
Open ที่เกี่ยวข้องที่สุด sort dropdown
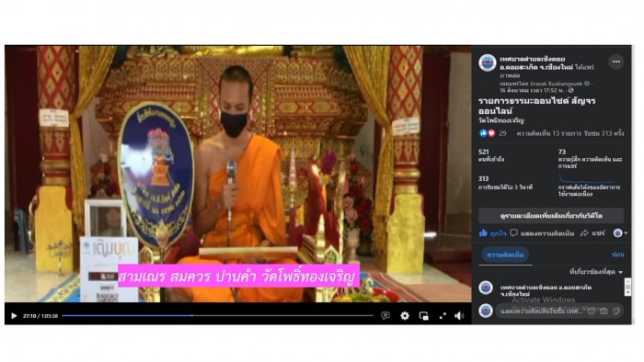click(596, 272)
